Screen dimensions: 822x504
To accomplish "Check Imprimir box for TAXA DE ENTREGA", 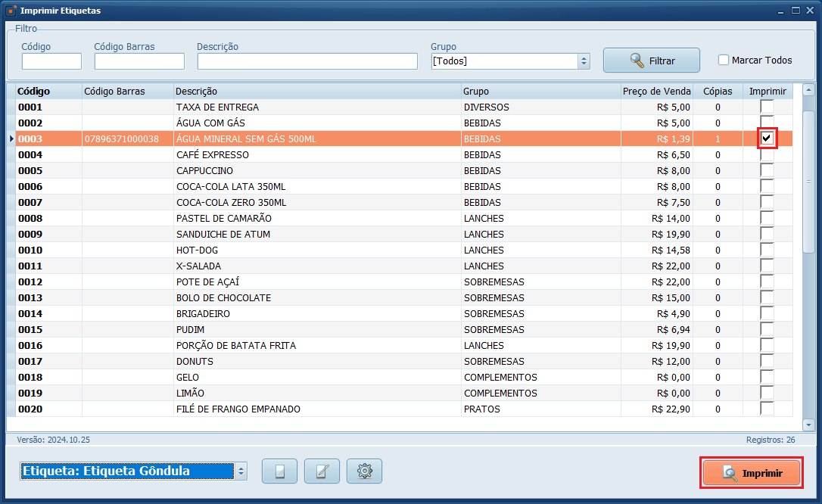I will point(767,107).
